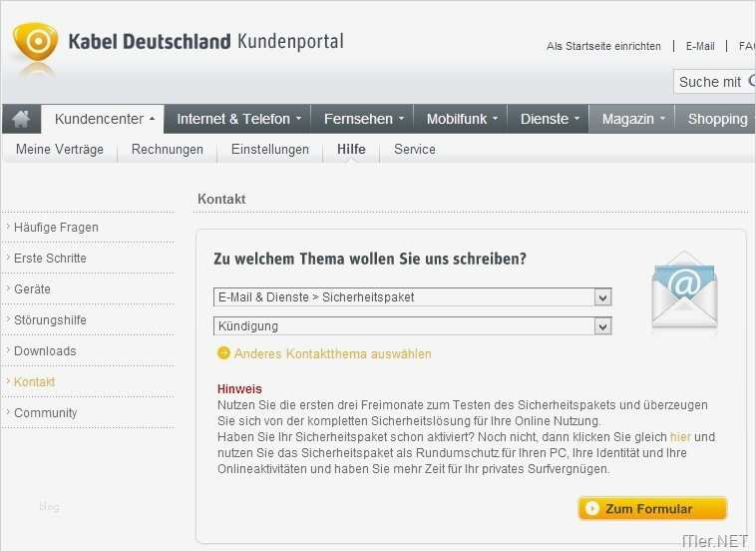Open Erste Schritte in sidebar
This screenshot has width=756, height=552.
coord(50,259)
